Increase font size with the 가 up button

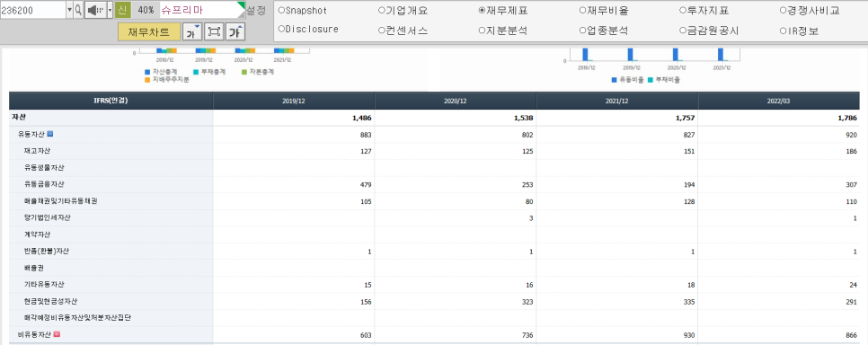(235, 32)
